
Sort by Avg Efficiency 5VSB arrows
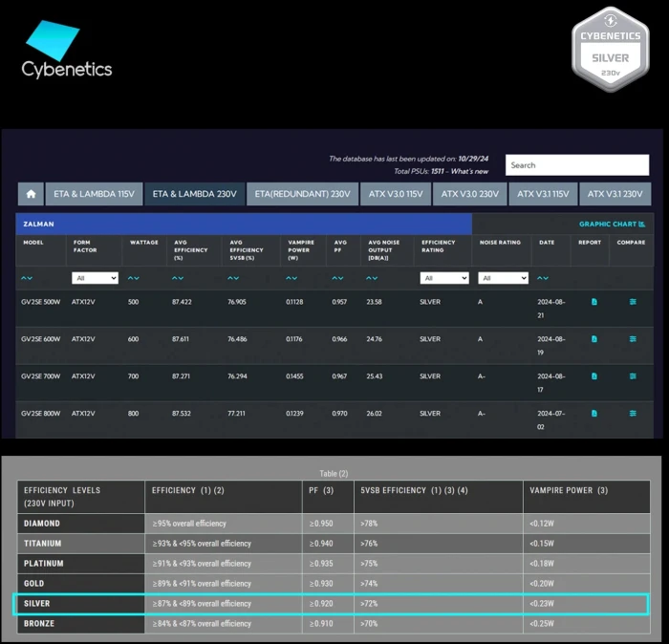(233, 278)
